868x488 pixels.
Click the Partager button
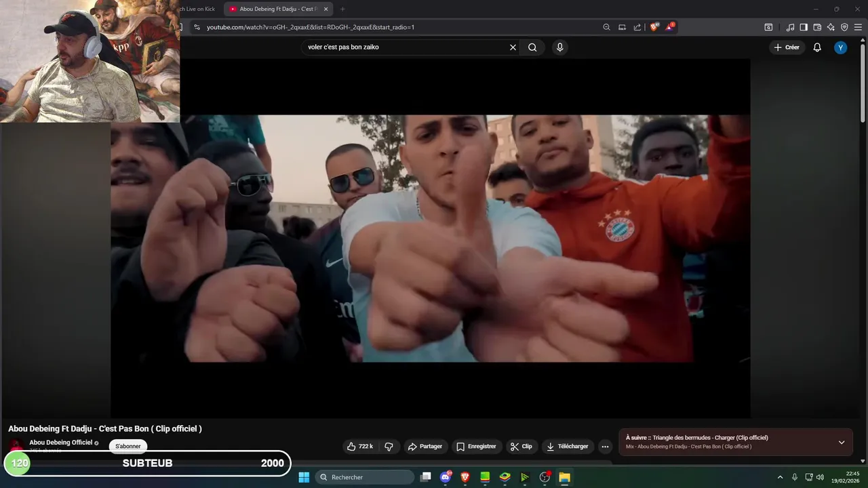[425, 447]
